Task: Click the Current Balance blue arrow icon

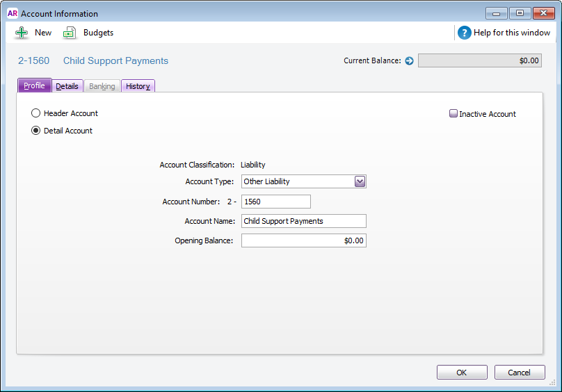Action: coord(409,60)
